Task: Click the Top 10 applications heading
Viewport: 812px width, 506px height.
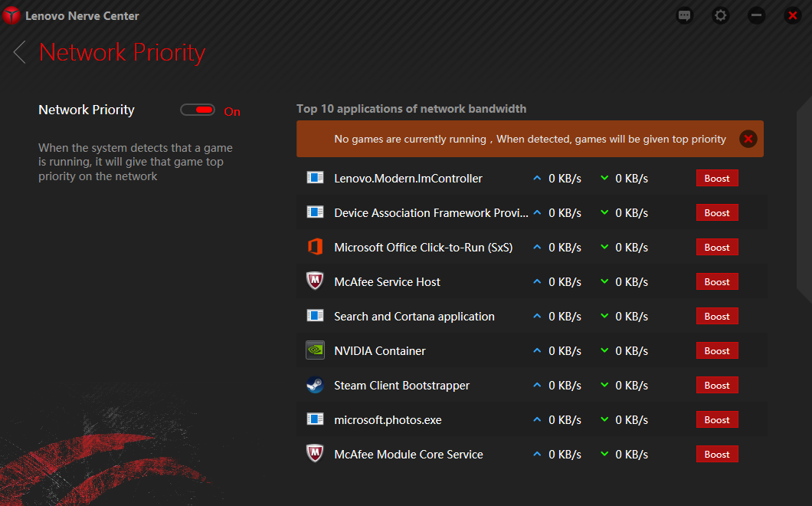Action: [x=411, y=109]
